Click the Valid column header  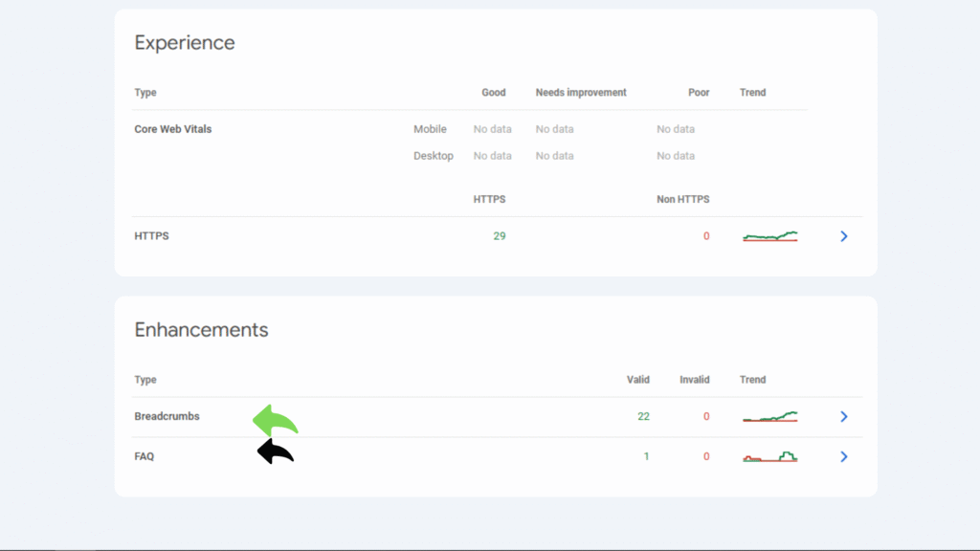click(638, 380)
